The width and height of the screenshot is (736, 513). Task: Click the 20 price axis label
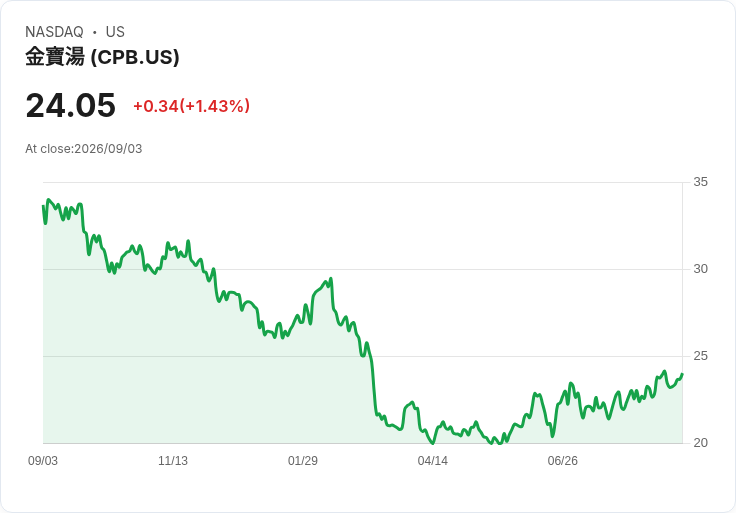(x=700, y=443)
